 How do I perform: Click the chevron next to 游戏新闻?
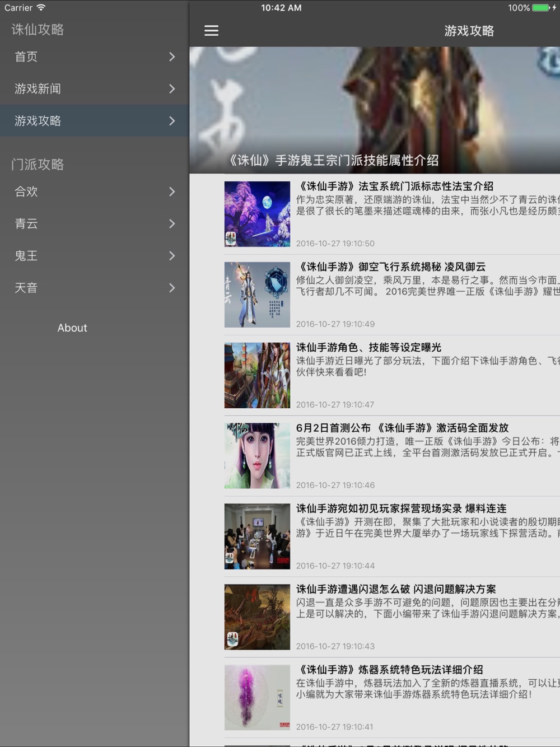172,88
